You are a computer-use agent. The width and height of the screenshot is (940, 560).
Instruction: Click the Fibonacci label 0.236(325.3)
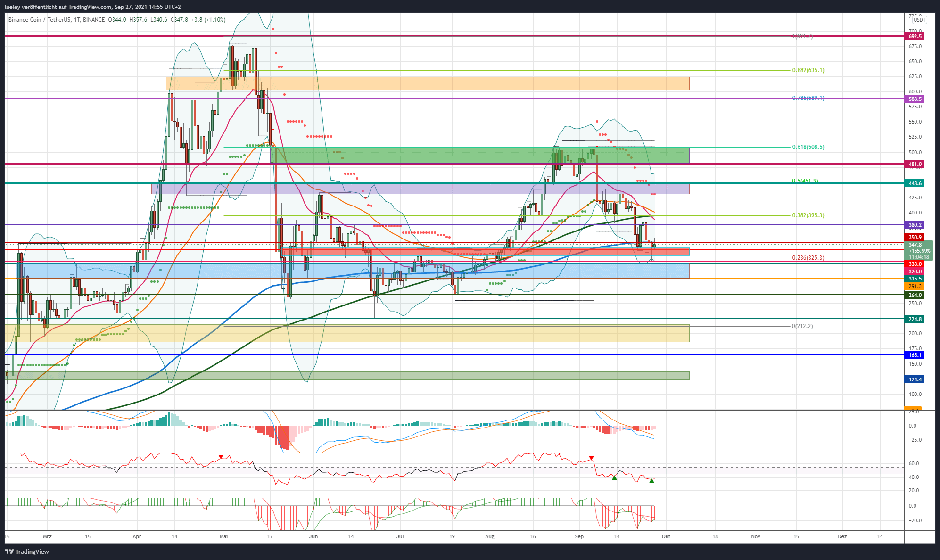coord(808,258)
